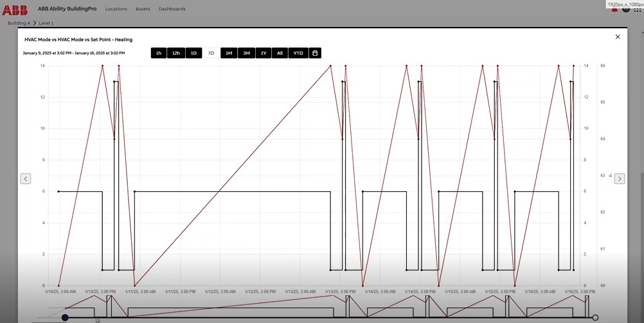Select the 12h time range

pyautogui.click(x=176, y=53)
